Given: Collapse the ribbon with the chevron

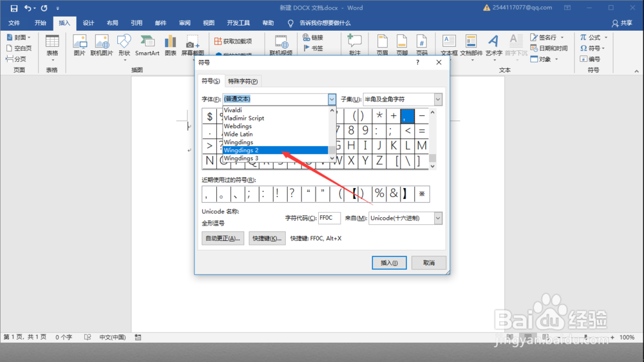Looking at the screenshot, I should [x=637, y=71].
